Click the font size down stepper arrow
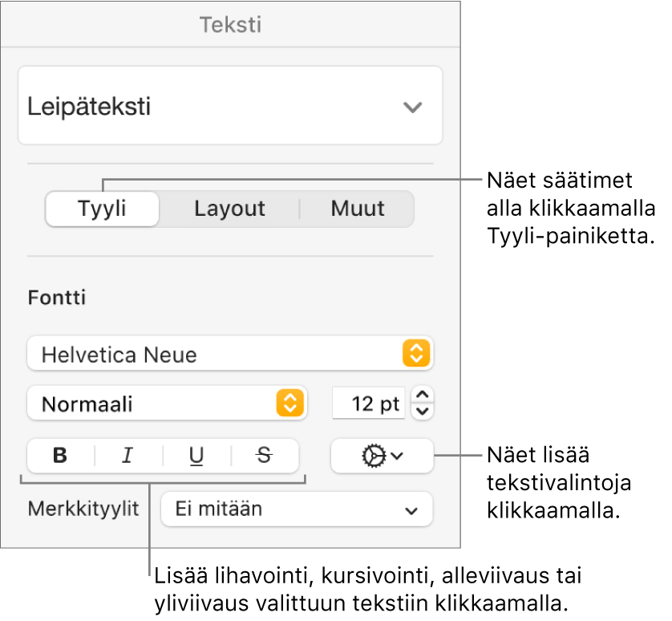Viewport: 672px width, 621px height. point(423,410)
